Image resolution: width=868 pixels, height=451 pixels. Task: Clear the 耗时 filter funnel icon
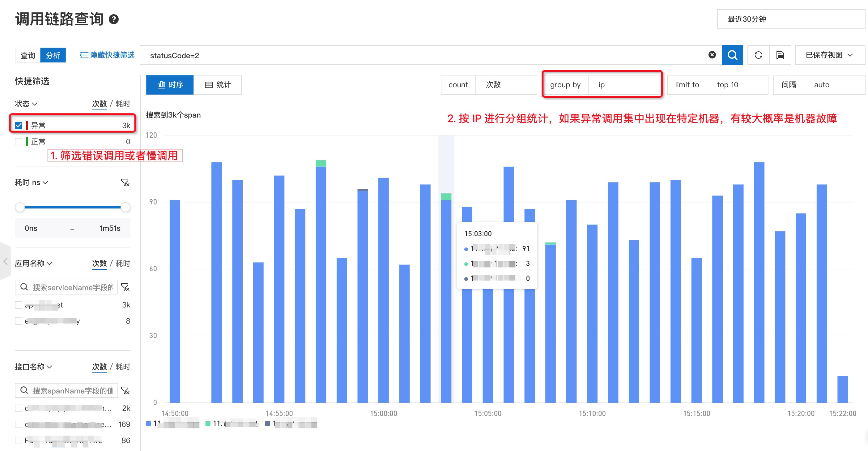[x=126, y=183]
